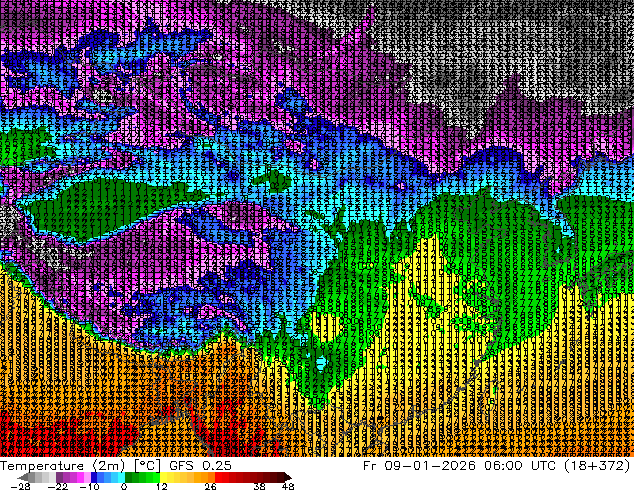Click the 'Temperature (2m)' map title

pyautogui.click(x=63, y=466)
